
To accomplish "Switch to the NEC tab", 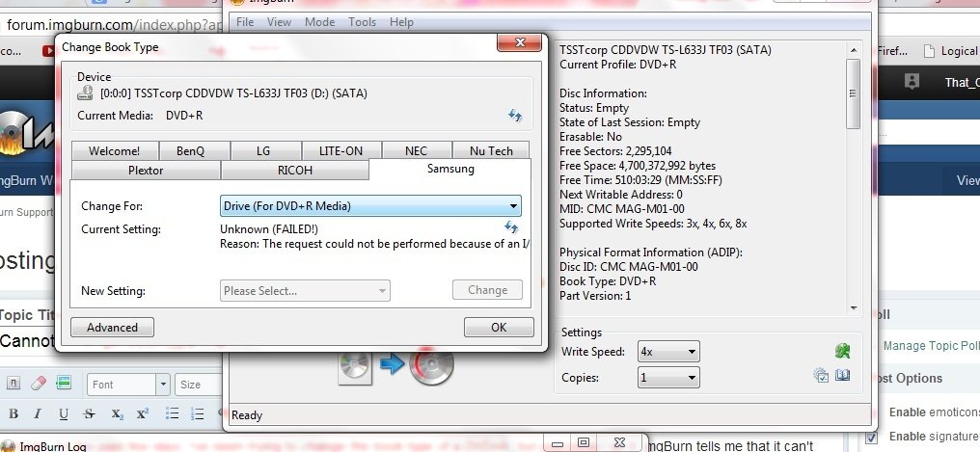I will coord(417,151).
